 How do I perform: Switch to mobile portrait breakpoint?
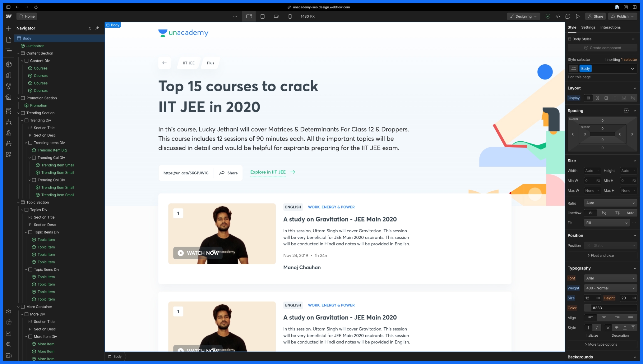[290, 16]
